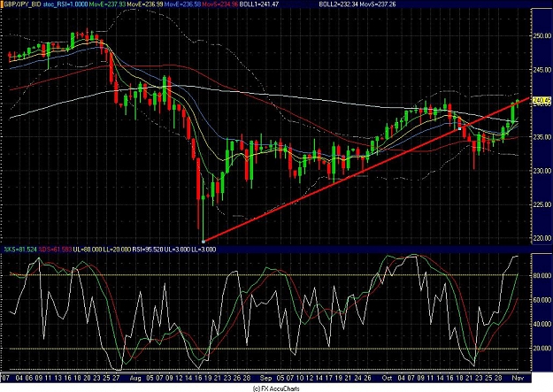Screen dimensions: 553x392
Task: Click the 80.000 oscillator axis value
Action: tap(542, 275)
